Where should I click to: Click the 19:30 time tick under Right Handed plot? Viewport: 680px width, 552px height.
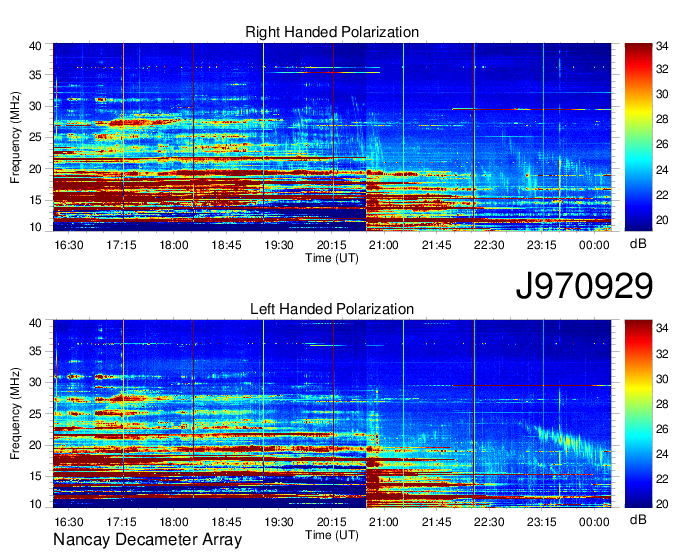(x=279, y=245)
